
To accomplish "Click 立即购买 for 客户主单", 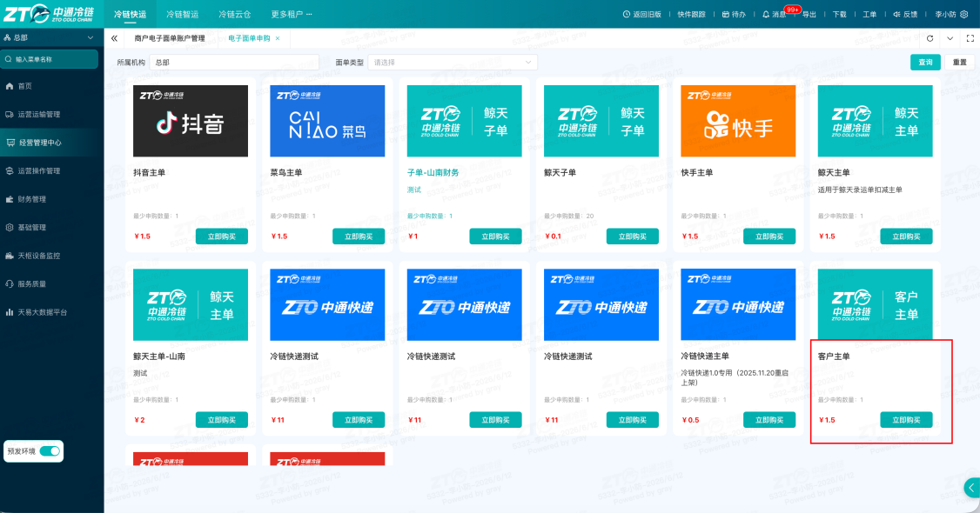I will [x=906, y=420].
